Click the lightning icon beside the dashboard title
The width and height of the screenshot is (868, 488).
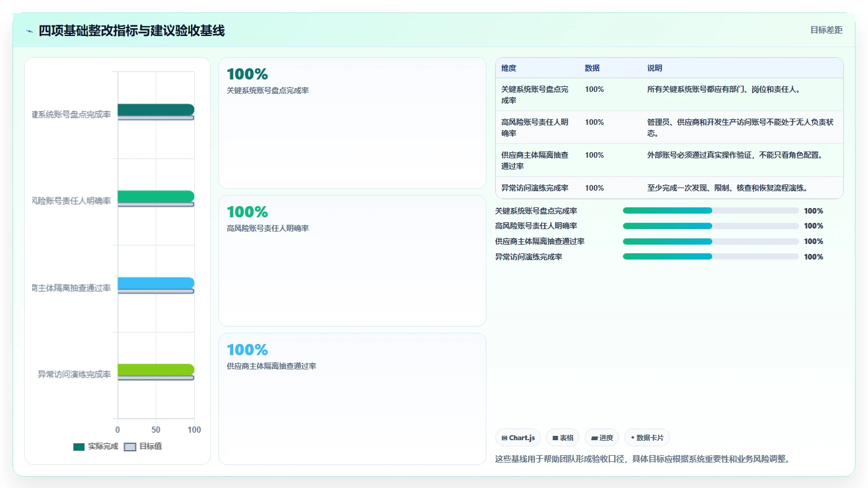[x=30, y=31]
